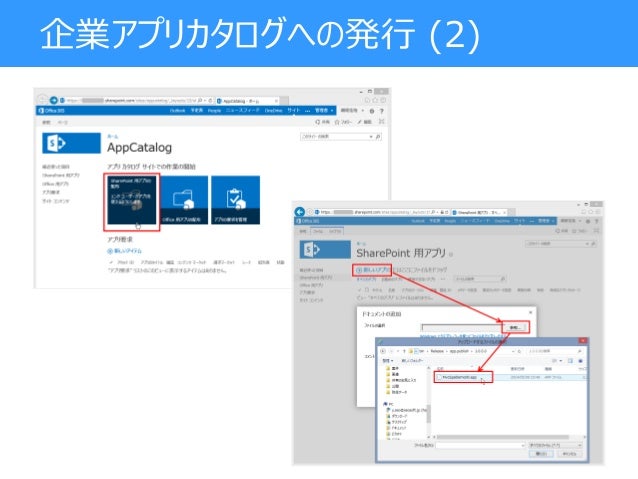Click SharePoint logo beside AppCatalog title

pos(71,143)
